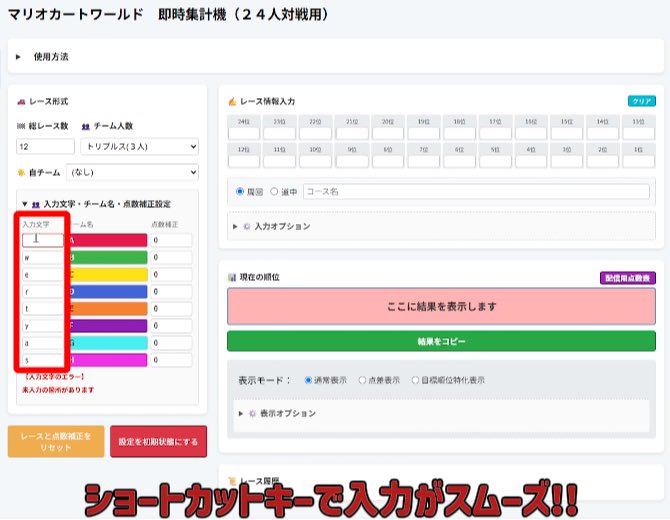Click the 点数補正 field in the magenta team row
Viewport: 670px width, 520px height.
click(171, 360)
